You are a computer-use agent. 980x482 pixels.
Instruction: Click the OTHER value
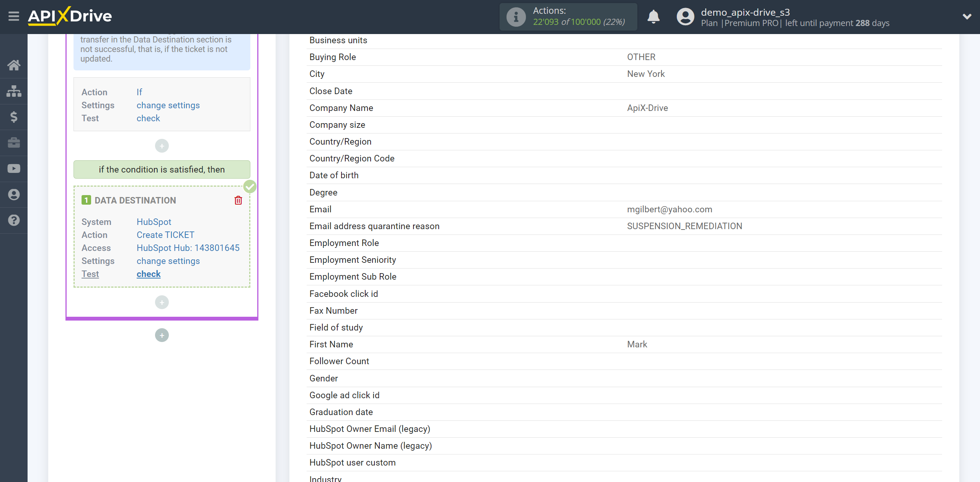[x=641, y=57]
